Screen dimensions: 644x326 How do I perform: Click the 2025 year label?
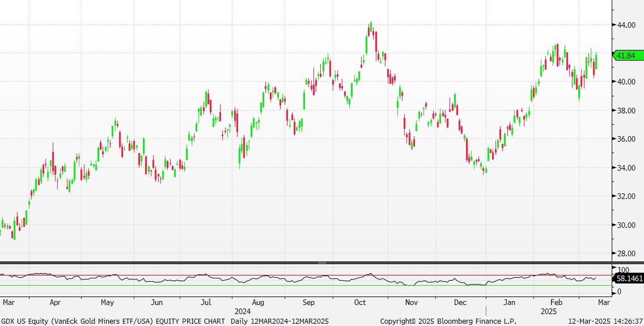549,312
